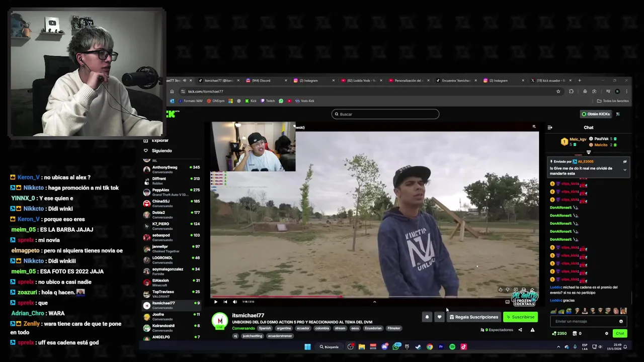Click the Spanish stream tag
The height and width of the screenshot is (362, 644).
point(265,328)
